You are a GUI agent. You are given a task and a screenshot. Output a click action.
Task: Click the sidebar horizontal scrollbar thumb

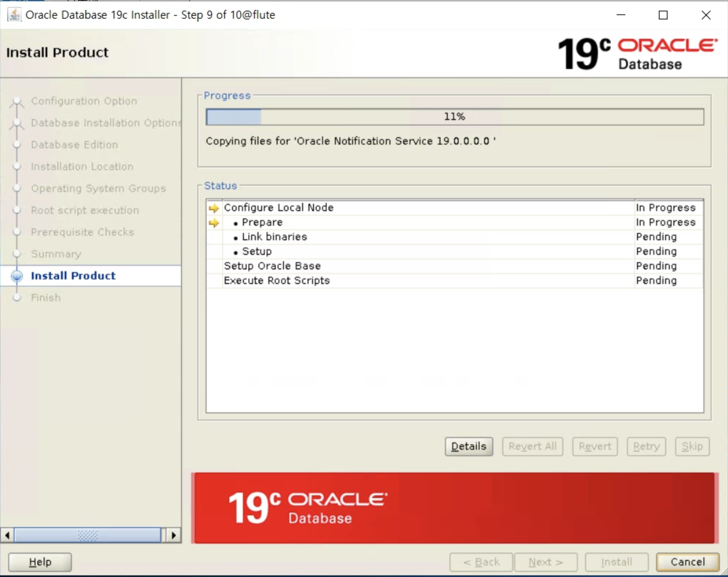click(87, 535)
